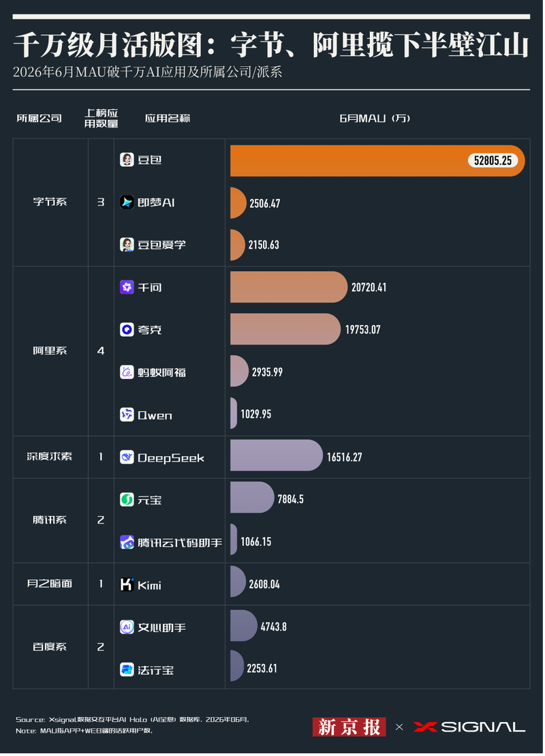Click the 豆包爱学 app icon
Viewport: 545px width, 756px height.
point(127,245)
